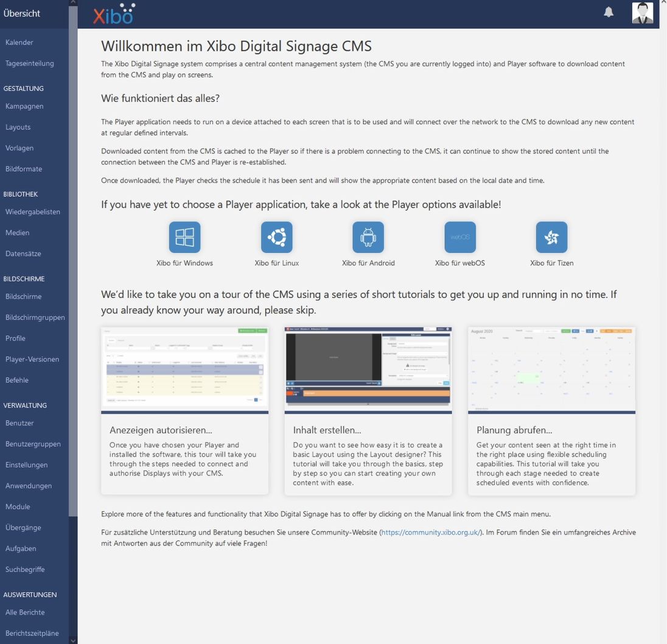Open Einstellungen in the sidebar

(26, 465)
